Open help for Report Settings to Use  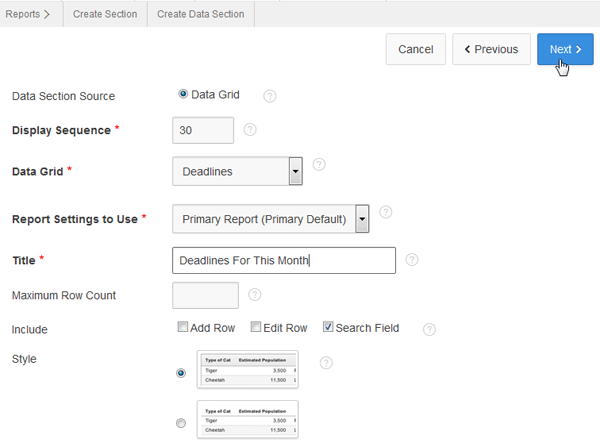pos(386,212)
